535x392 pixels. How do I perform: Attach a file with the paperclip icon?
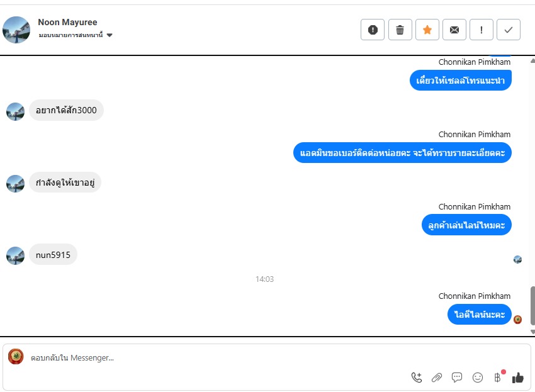click(437, 378)
